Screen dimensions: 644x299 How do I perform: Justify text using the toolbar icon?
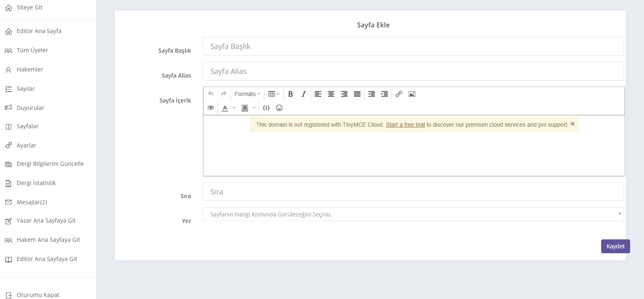point(357,94)
